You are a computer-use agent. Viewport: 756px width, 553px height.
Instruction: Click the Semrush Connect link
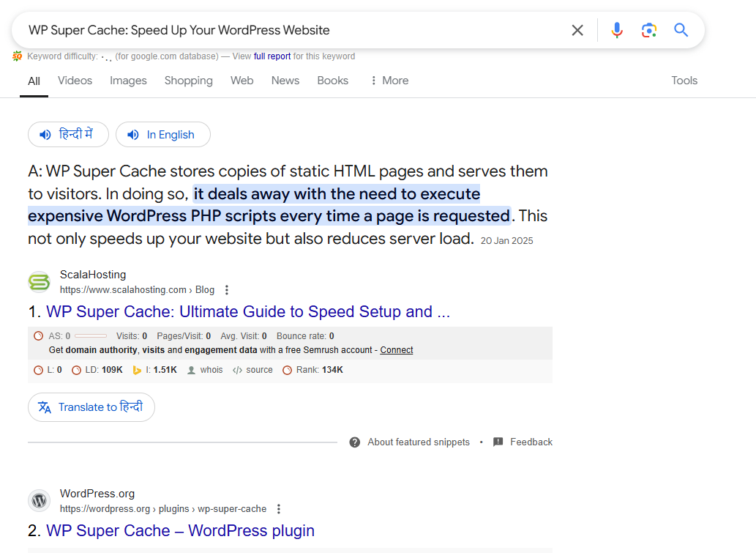(x=397, y=350)
